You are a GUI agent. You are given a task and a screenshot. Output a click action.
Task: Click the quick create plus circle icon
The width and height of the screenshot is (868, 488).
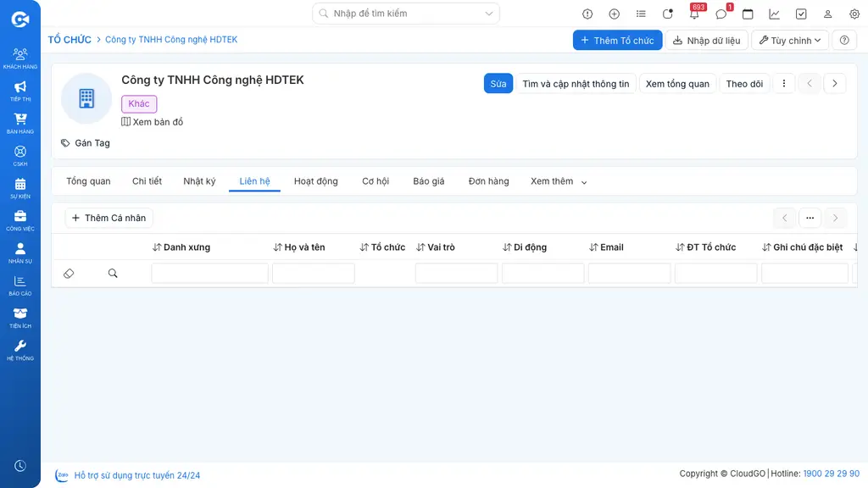click(x=614, y=14)
